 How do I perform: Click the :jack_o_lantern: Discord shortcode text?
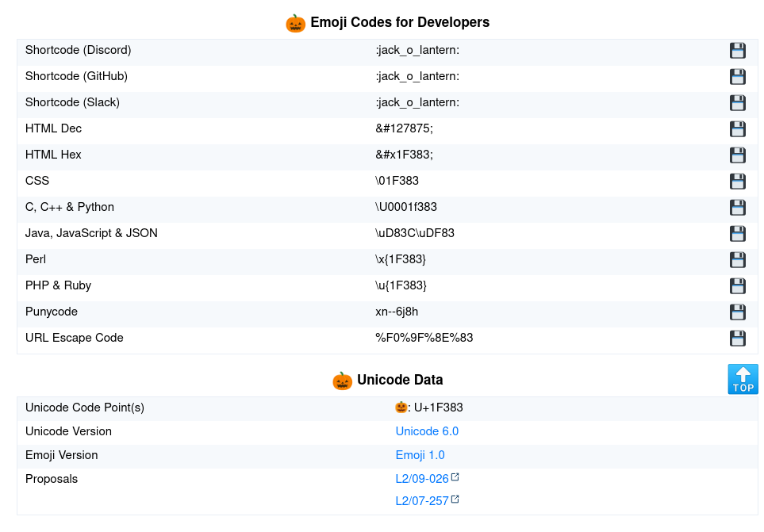pyautogui.click(x=417, y=50)
